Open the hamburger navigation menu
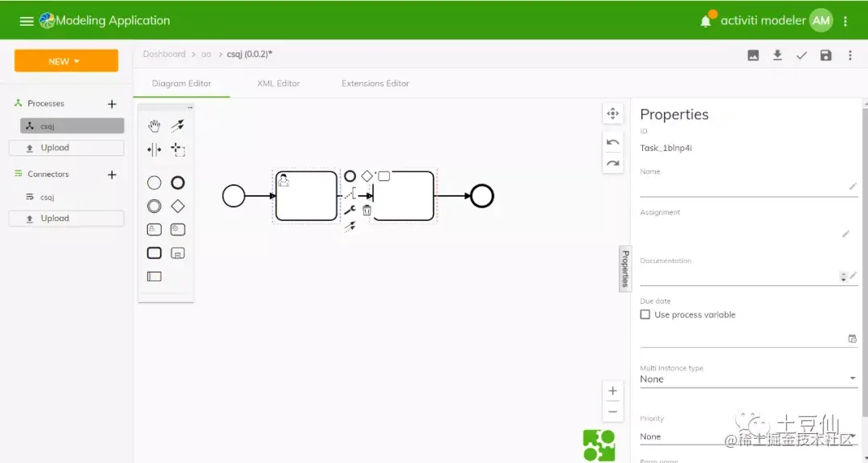Screen dimensions: 868x463 tap(26, 21)
